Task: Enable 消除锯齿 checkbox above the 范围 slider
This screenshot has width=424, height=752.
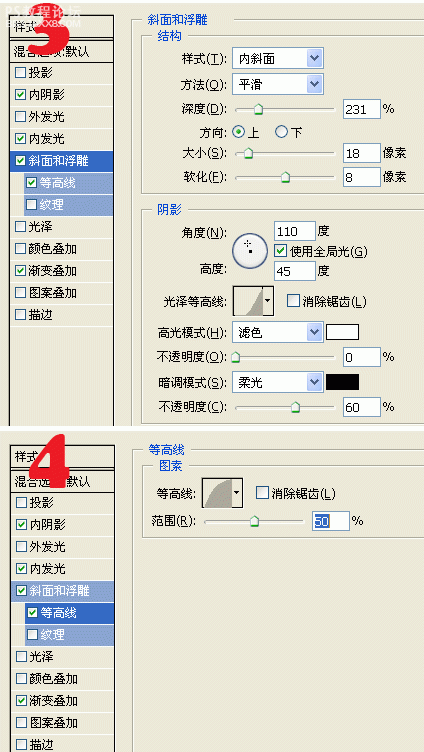Action: (x=262, y=493)
